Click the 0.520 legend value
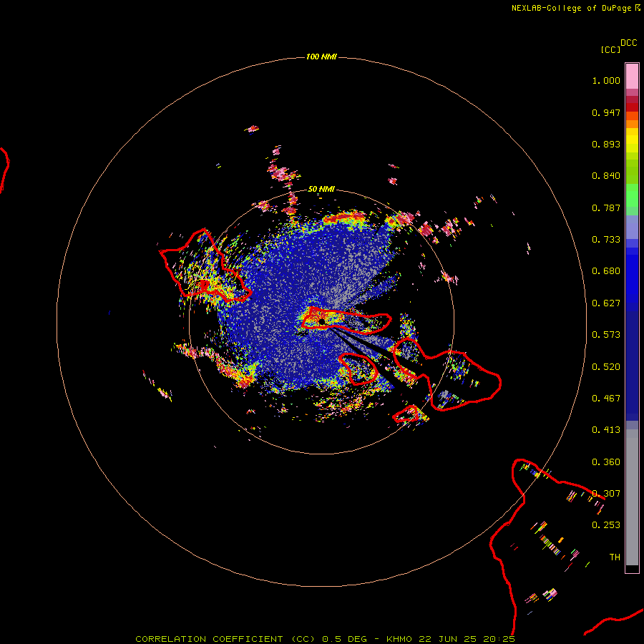Image resolution: width=644 pixels, height=644 pixels. pos(606,367)
